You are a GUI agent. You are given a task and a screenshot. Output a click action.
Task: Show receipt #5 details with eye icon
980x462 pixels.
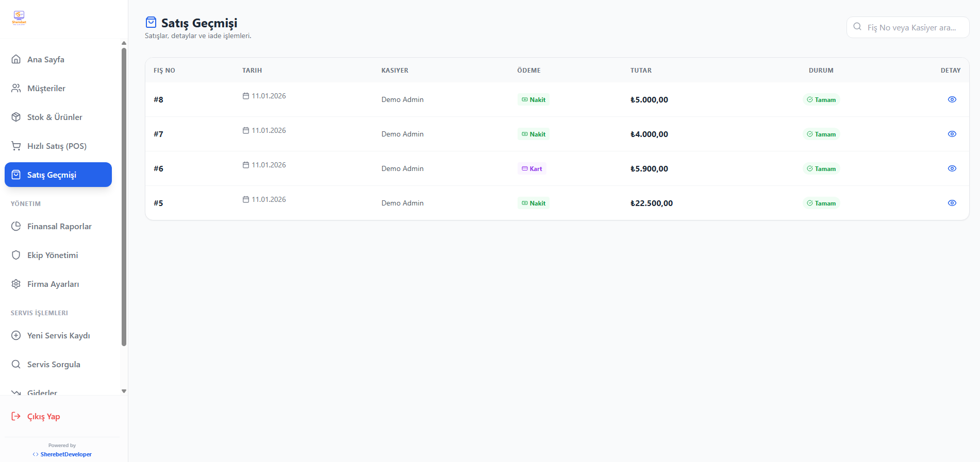point(952,203)
